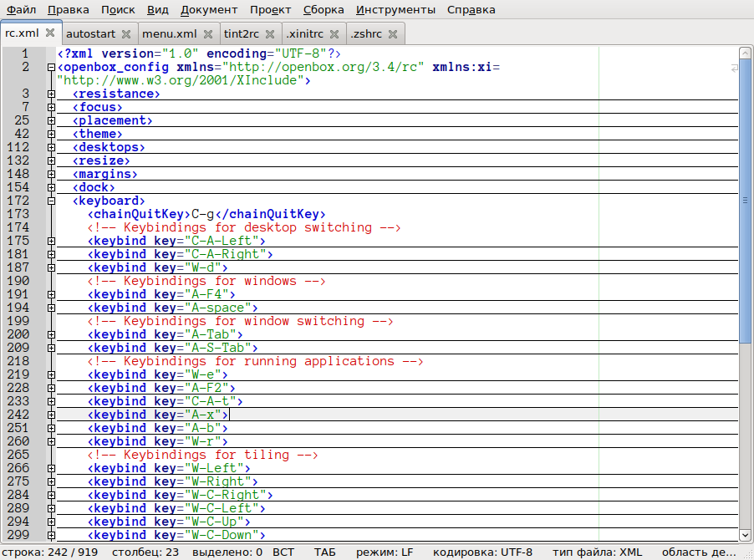The image size is (754, 560).
Task: Collapse the <keyboard> section fold marker
Action: tap(52, 201)
